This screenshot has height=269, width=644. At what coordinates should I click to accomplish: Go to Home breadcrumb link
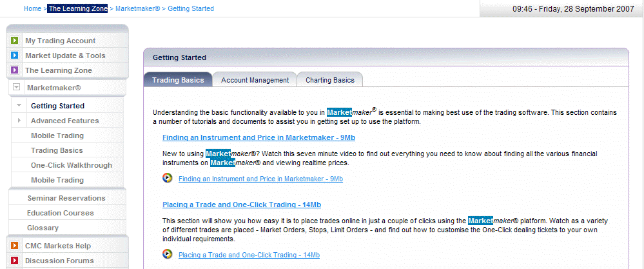tap(32, 8)
